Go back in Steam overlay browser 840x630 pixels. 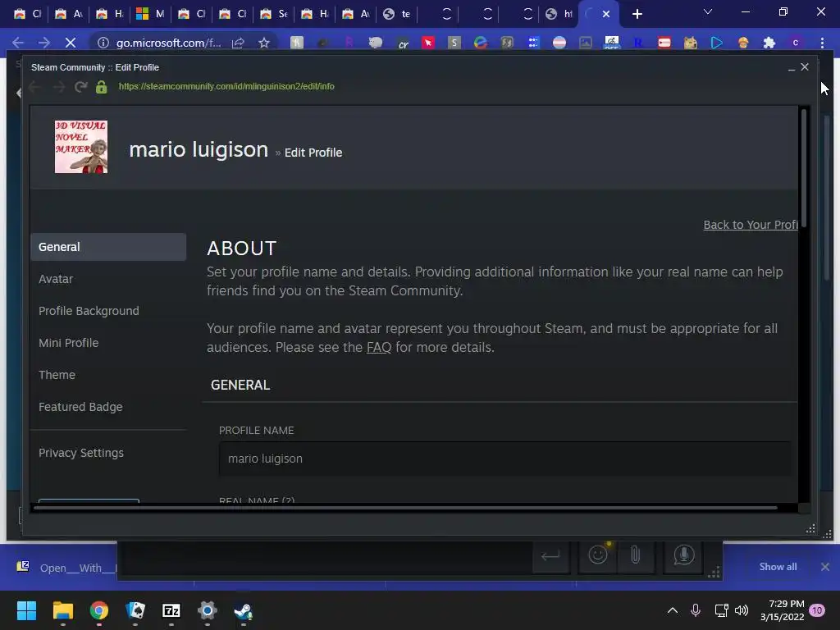34,87
